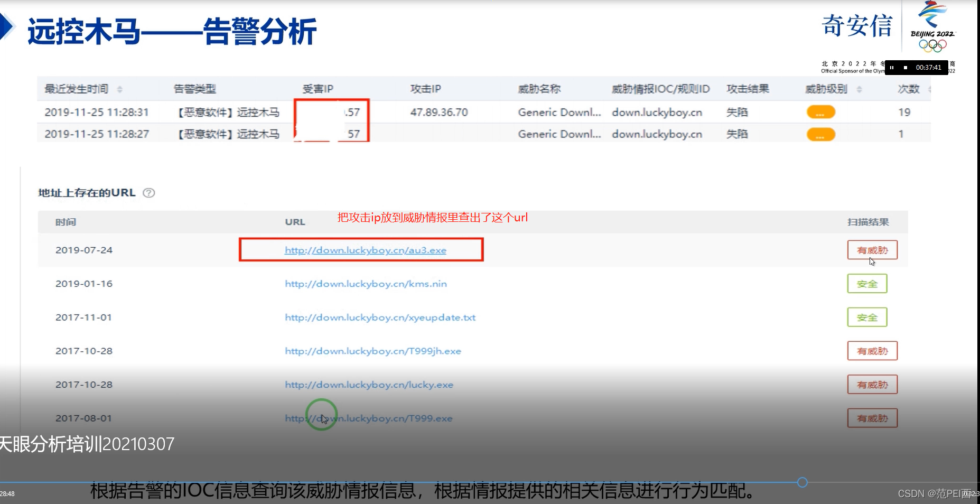Click date 2019-07-24 in URL table
This screenshot has height=504, width=980.
tap(84, 250)
